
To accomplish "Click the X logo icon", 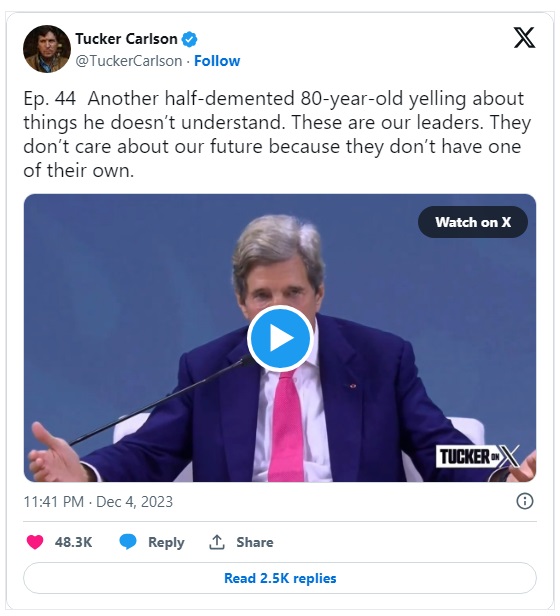I will pos(525,38).
